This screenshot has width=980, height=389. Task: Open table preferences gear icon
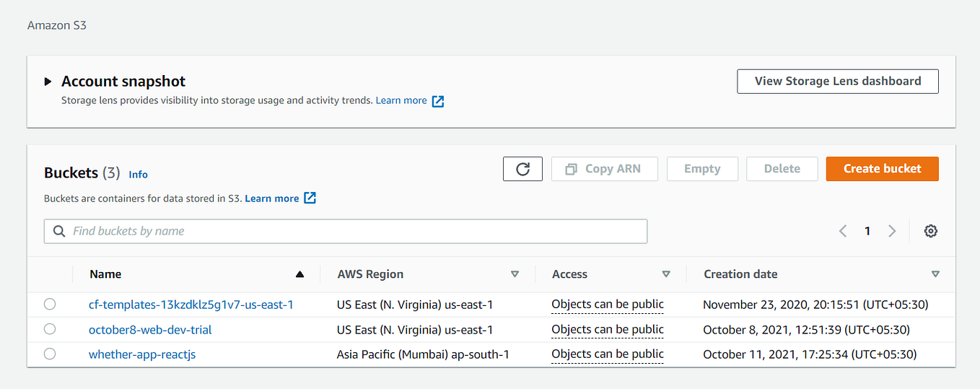tap(931, 231)
